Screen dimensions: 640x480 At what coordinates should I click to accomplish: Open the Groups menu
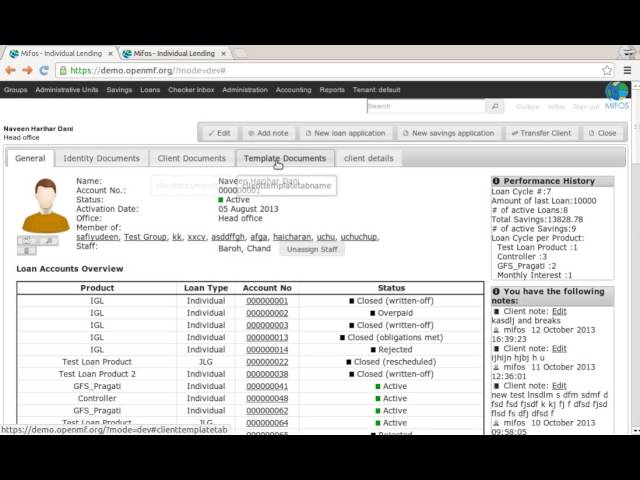click(x=16, y=90)
